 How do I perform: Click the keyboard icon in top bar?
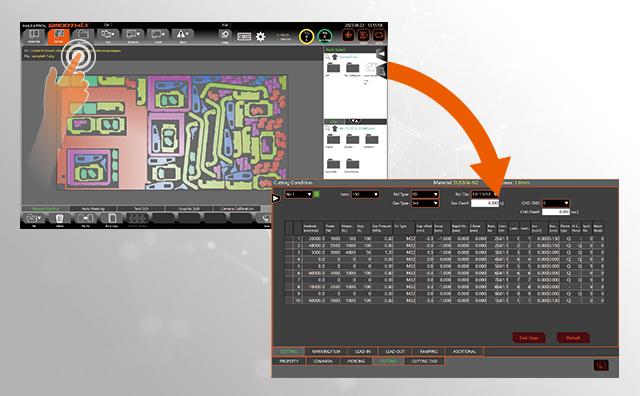coord(244,37)
